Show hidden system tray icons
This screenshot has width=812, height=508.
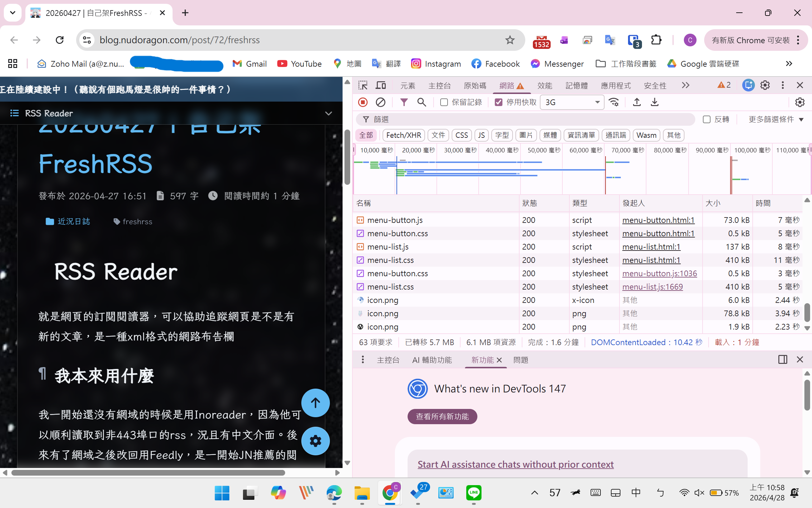(x=534, y=493)
